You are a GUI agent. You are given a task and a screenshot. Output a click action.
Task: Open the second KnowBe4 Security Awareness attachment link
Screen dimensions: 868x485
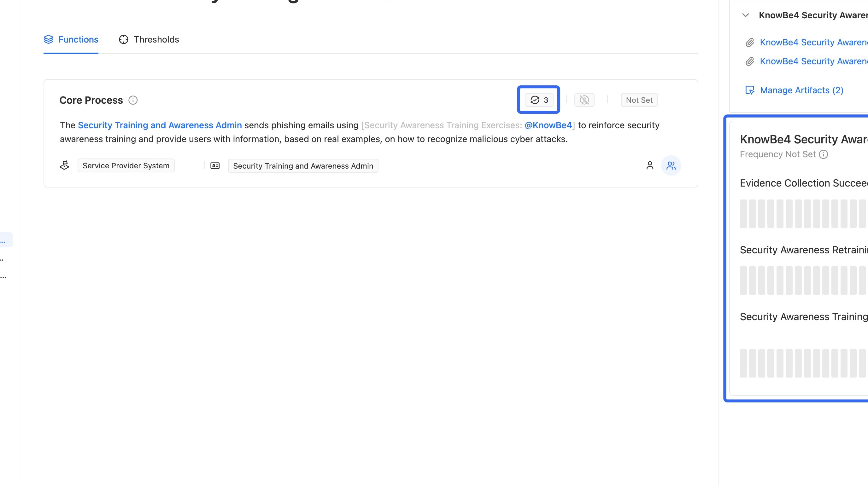click(814, 61)
